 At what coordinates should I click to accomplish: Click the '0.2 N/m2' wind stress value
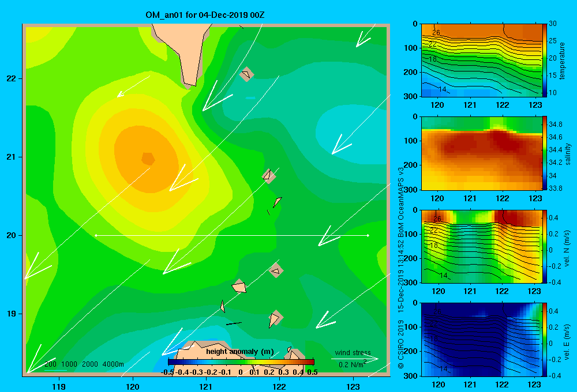pos(353,364)
